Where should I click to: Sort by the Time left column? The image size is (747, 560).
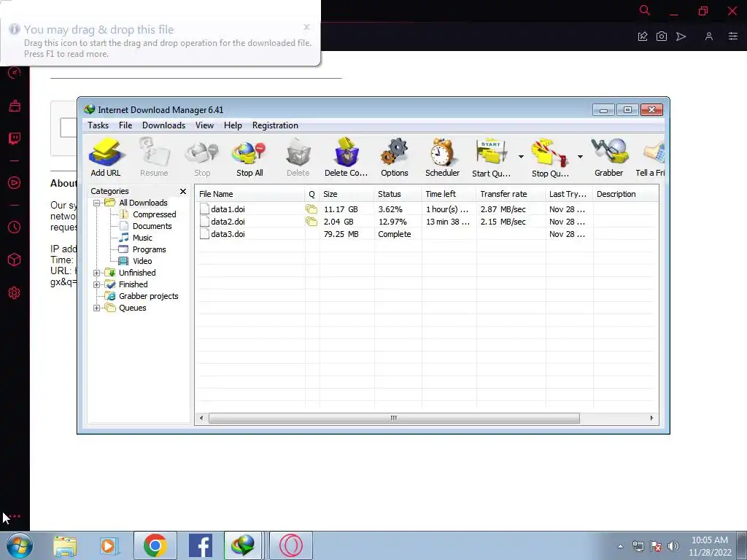pos(449,194)
